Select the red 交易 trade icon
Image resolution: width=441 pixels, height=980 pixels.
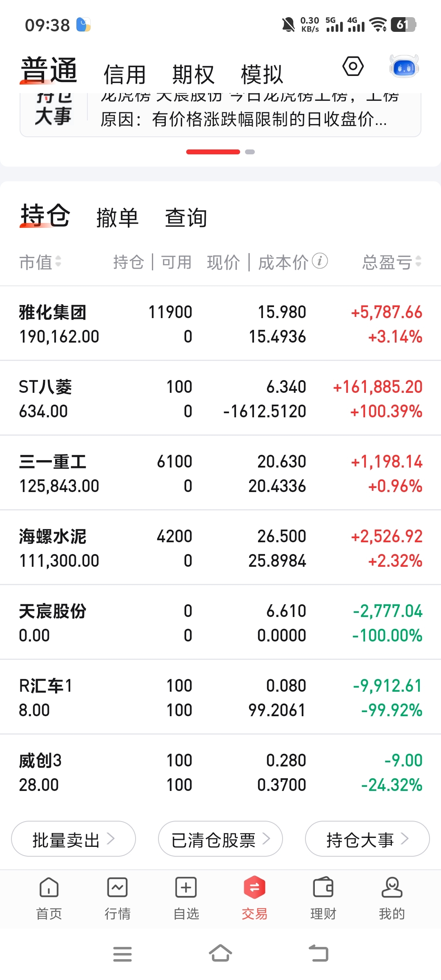click(255, 887)
